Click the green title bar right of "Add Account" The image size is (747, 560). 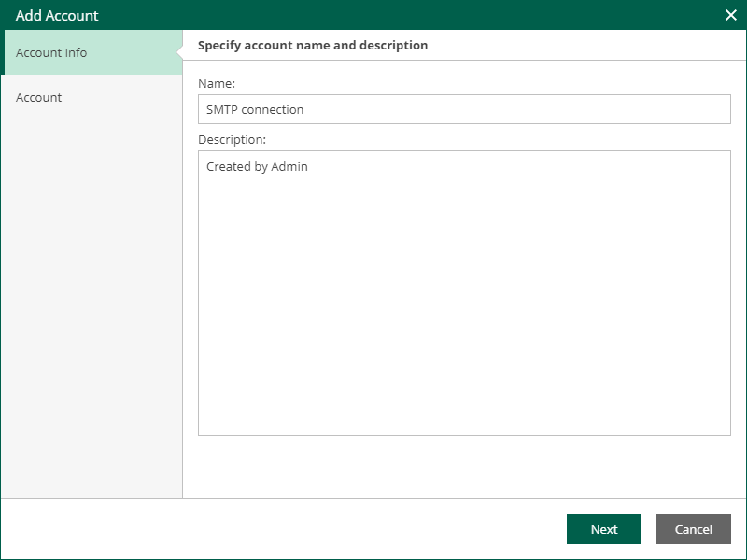(x=410, y=15)
